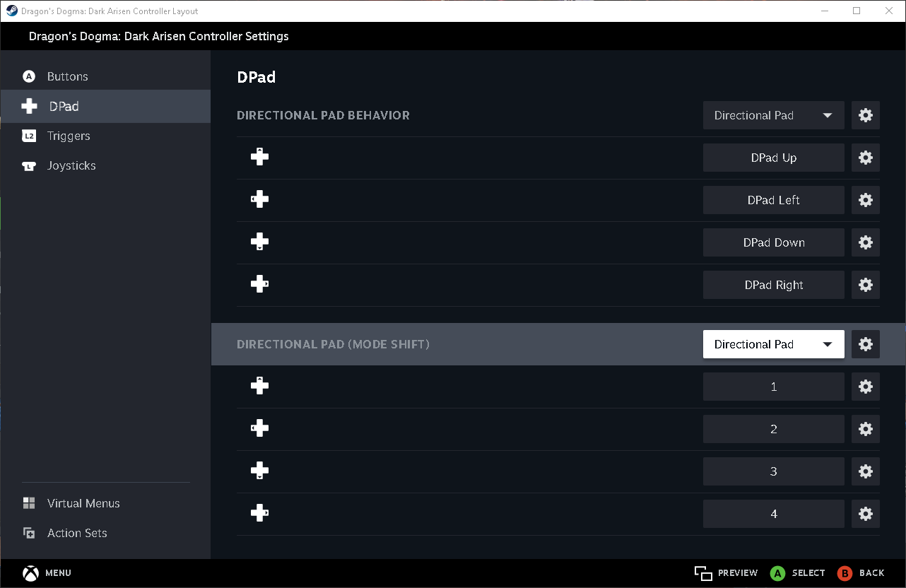
Task: Go to the Triggers section
Action: pyautogui.click(x=105, y=136)
